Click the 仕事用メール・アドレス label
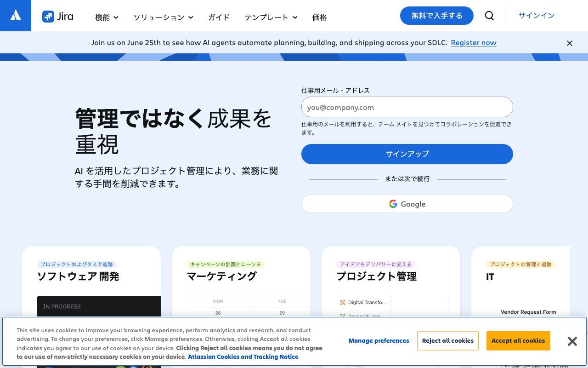Image resolution: width=588 pixels, height=368 pixels. pyautogui.click(x=335, y=91)
